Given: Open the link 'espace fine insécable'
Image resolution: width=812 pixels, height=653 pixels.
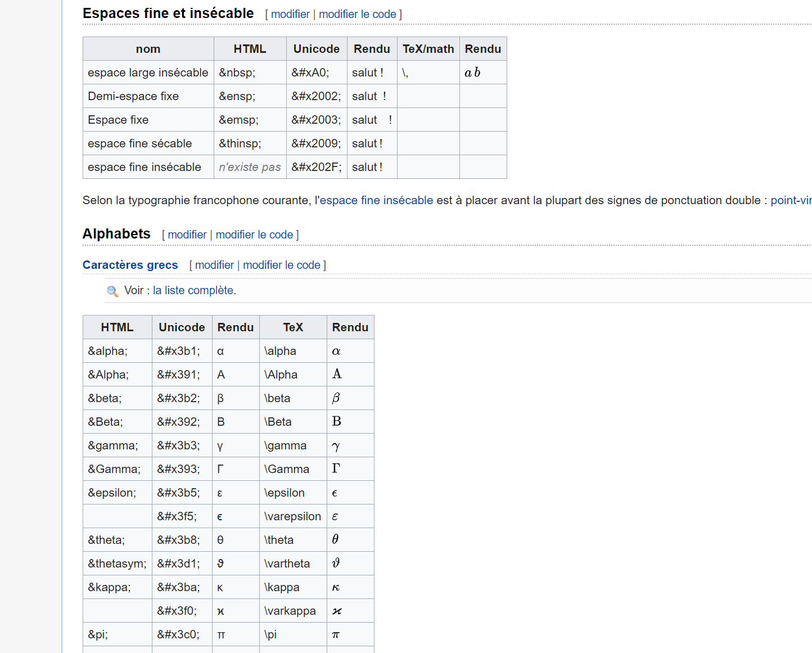Looking at the screenshot, I should pos(375,200).
